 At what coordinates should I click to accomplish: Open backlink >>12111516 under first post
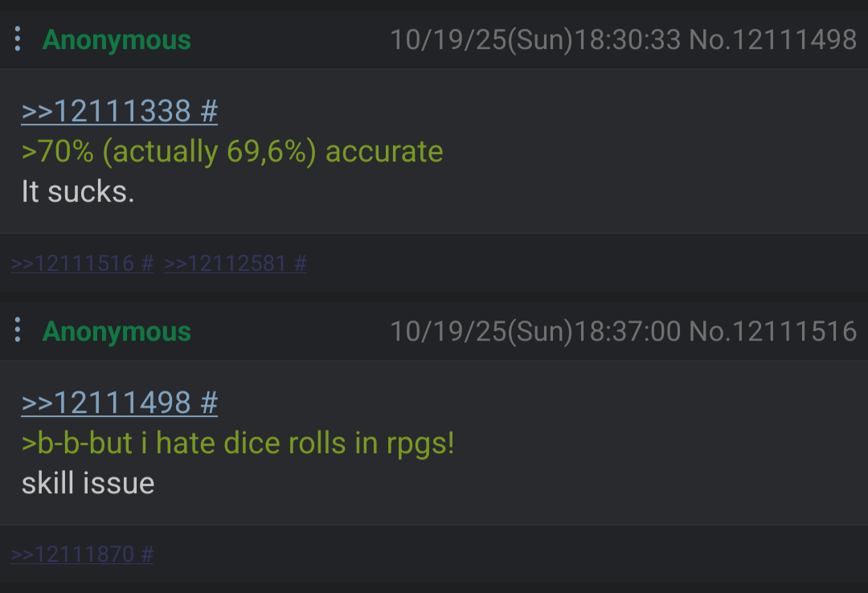coord(72,264)
